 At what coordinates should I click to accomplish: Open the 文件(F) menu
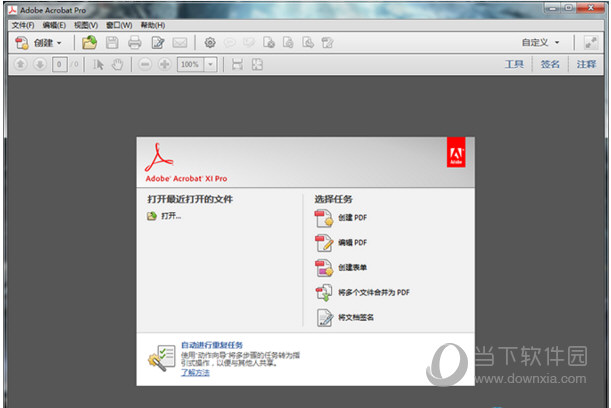coord(23,25)
